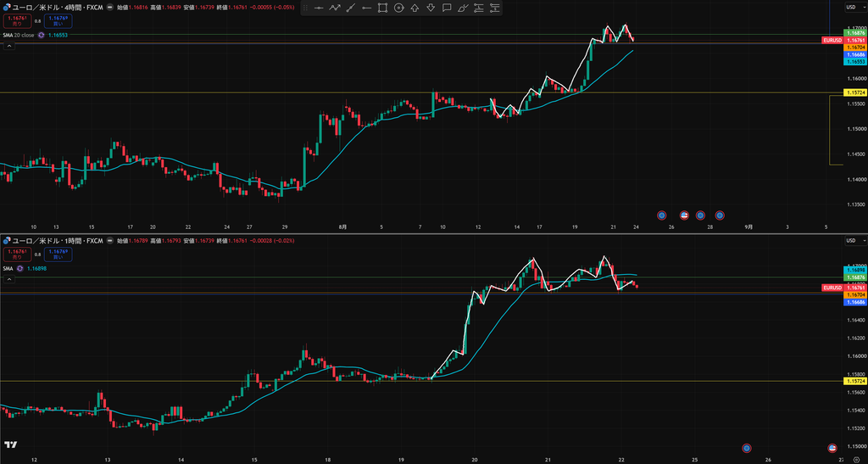Click the EURUSD price tag on 4-hour chart
The height and width of the screenshot is (464, 868).
[832, 41]
